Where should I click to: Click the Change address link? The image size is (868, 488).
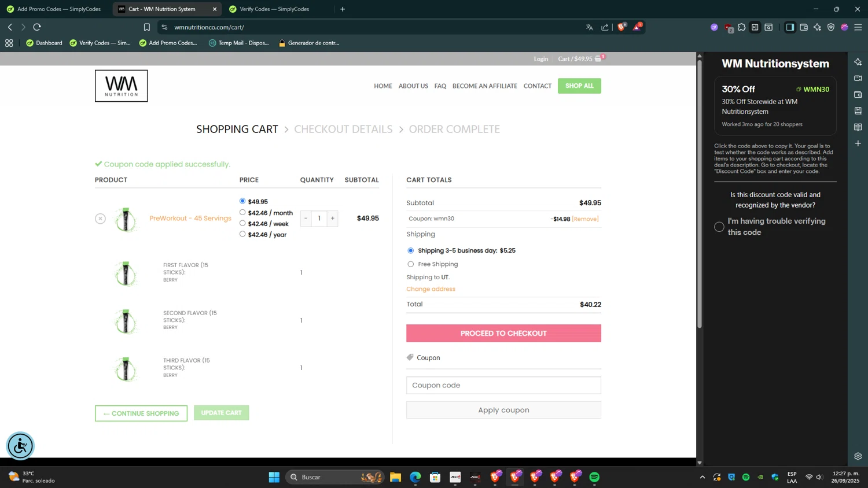pos(431,289)
